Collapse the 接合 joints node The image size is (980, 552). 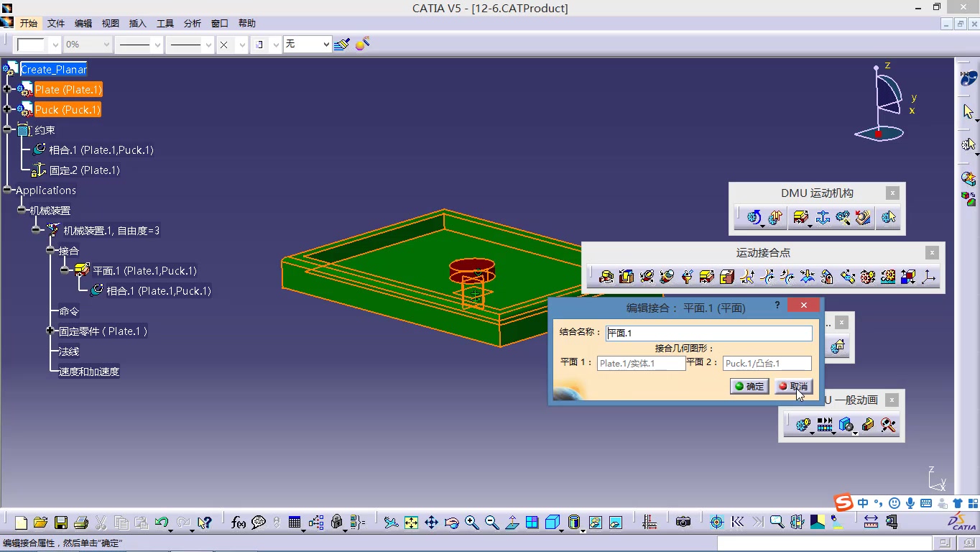[50, 250]
